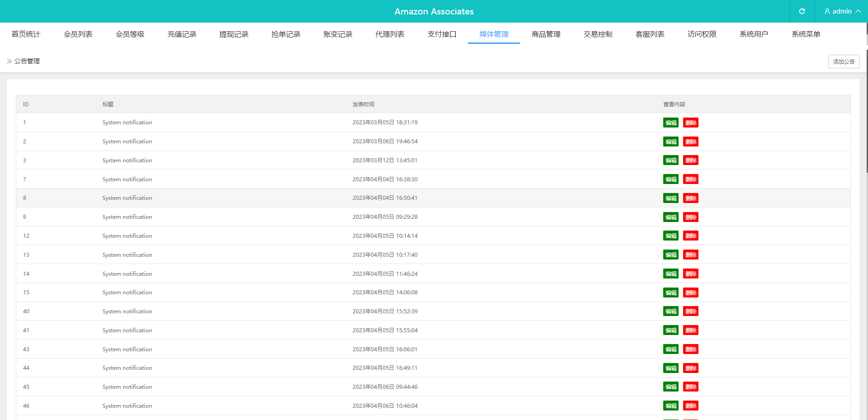Open the 会员列表 tab
The width and height of the screenshot is (868, 420).
(78, 34)
